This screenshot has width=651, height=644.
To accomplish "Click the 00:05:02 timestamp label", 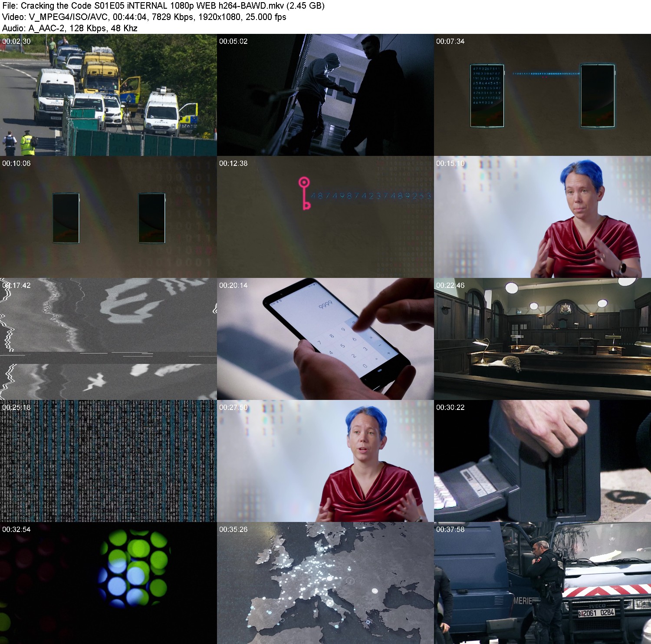I will [233, 41].
